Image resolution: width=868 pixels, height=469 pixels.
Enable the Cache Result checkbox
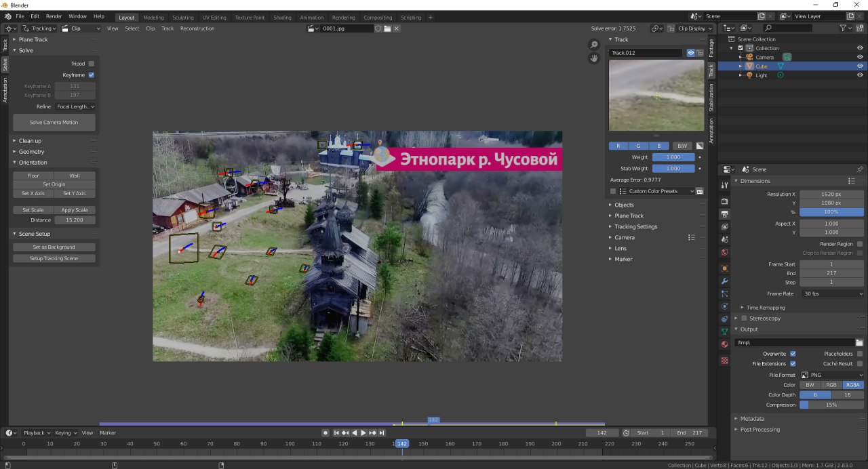(x=860, y=364)
